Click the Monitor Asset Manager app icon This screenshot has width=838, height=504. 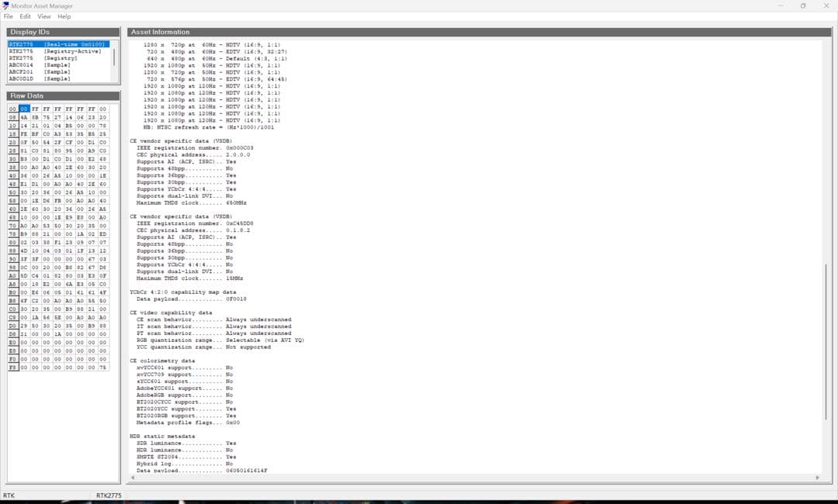pyautogui.click(x=6, y=5)
